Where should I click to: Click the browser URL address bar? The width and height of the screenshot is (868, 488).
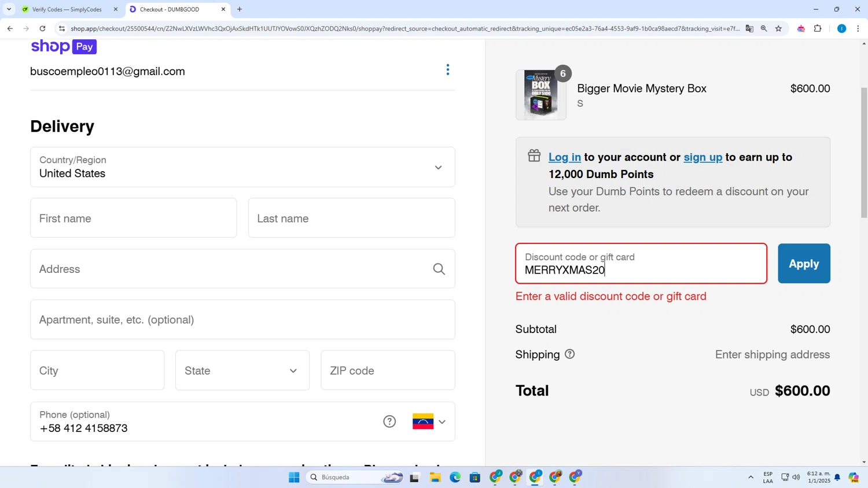point(405,28)
